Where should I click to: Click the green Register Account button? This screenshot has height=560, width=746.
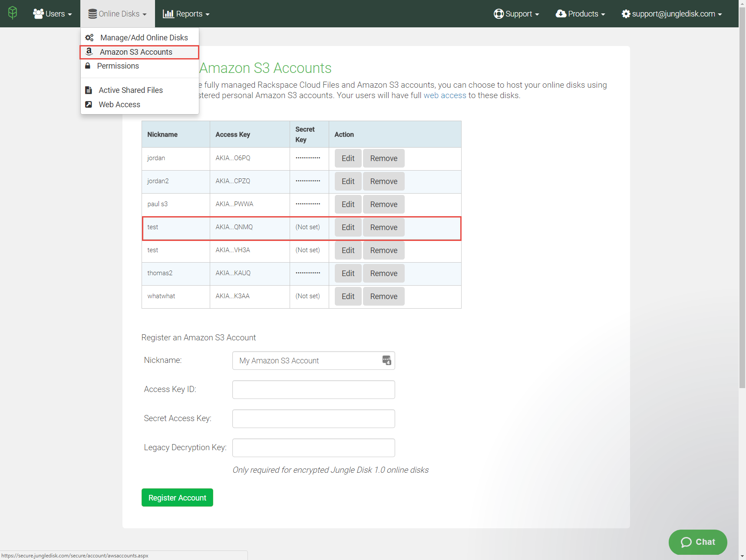[x=177, y=497]
